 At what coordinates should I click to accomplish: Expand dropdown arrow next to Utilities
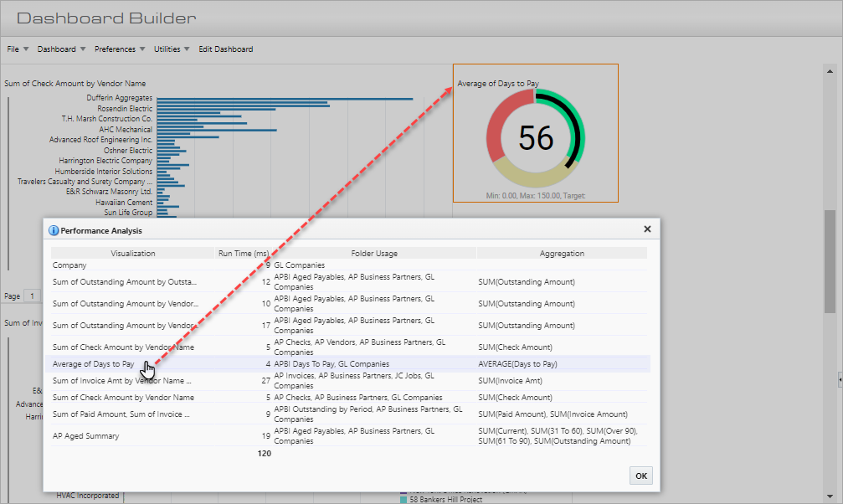[x=187, y=49]
